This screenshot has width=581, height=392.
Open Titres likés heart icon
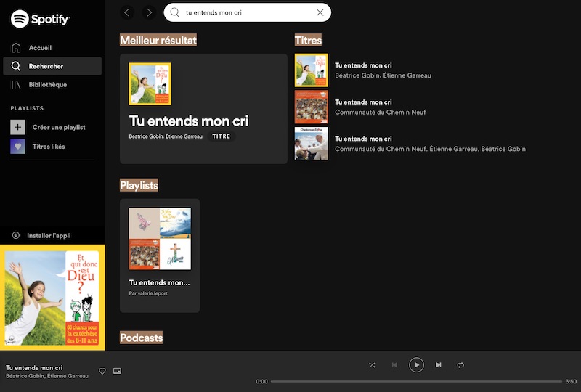tap(17, 147)
